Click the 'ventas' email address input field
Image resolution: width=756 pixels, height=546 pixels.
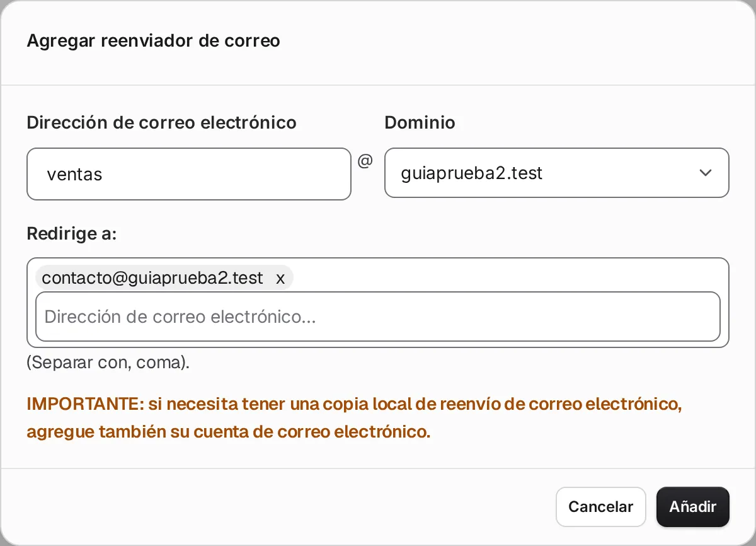188,174
